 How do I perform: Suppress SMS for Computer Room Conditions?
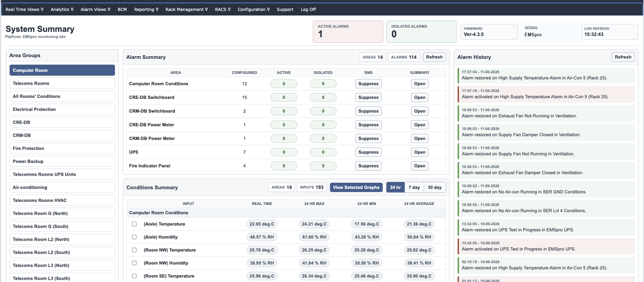368,84
